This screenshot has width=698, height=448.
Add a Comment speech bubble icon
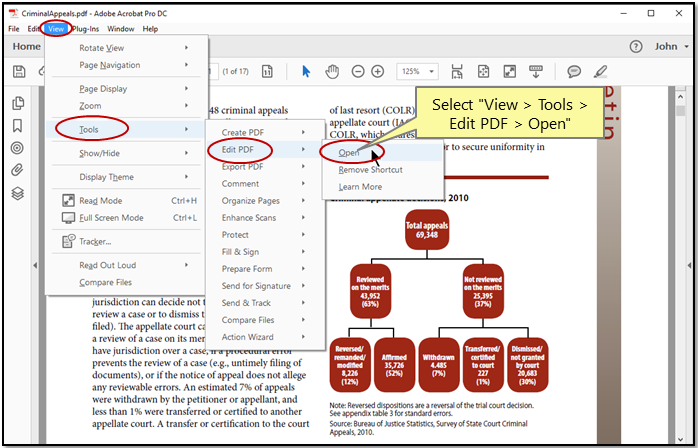pos(574,71)
